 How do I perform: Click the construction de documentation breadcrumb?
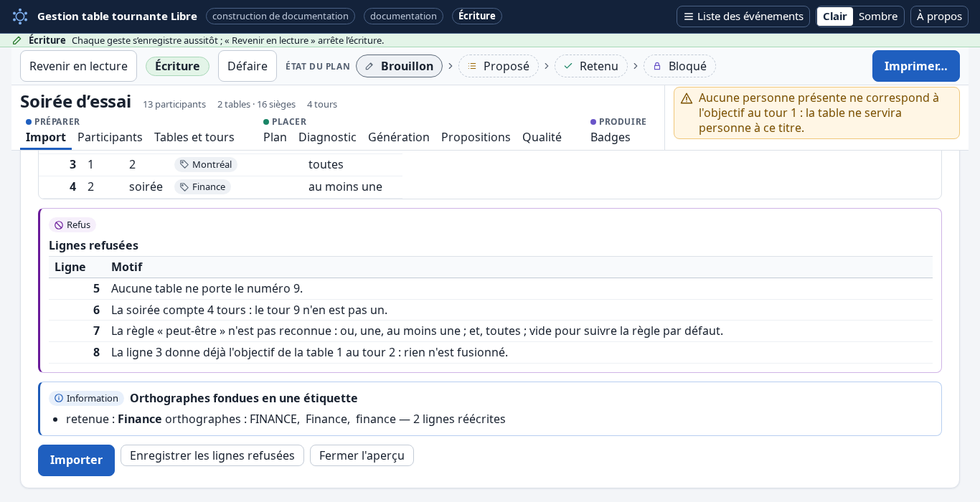tap(281, 16)
